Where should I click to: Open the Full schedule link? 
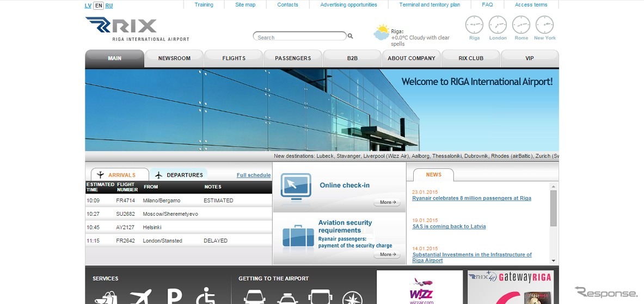tap(254, 175)
